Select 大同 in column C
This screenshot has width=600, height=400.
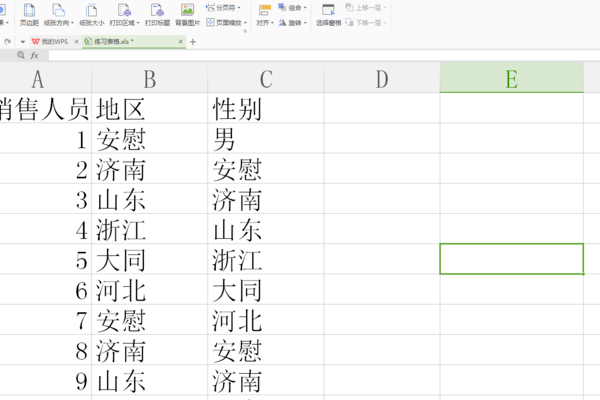coord(266,290)
